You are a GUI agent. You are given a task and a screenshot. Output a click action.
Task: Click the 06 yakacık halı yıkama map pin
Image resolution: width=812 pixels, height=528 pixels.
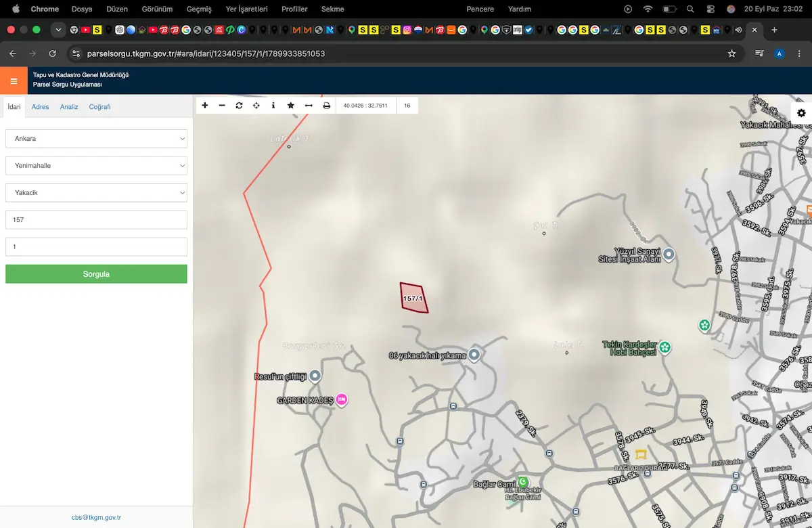coord(474,354)
